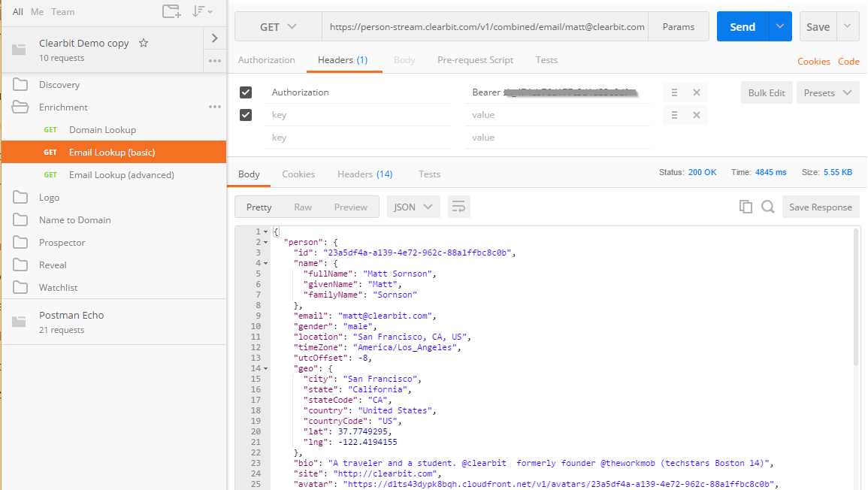The image size is (868, 490).
Task: Star the Clearbit Demo copy collection
Action: pos(144,43)
